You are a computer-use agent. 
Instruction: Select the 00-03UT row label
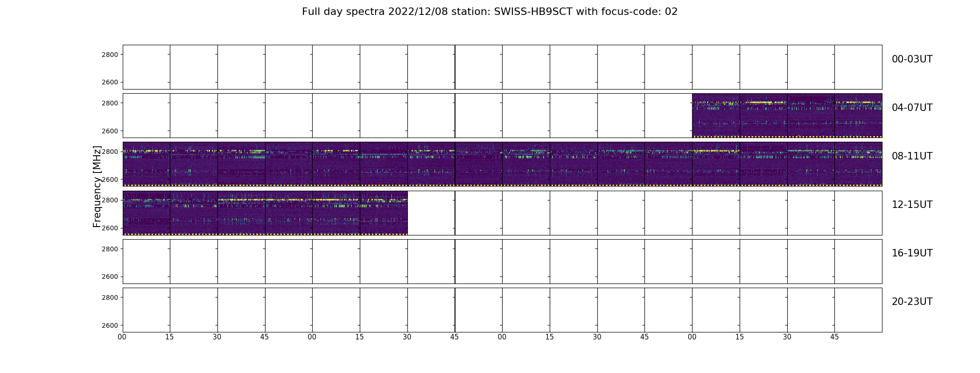[x=912, y=59]
